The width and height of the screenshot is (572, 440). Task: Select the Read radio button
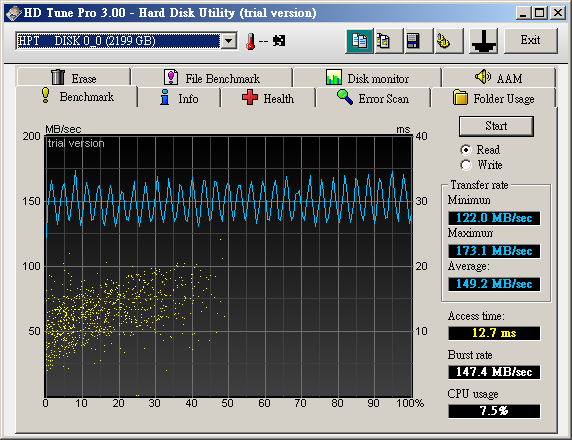click(x=466, y=150)
